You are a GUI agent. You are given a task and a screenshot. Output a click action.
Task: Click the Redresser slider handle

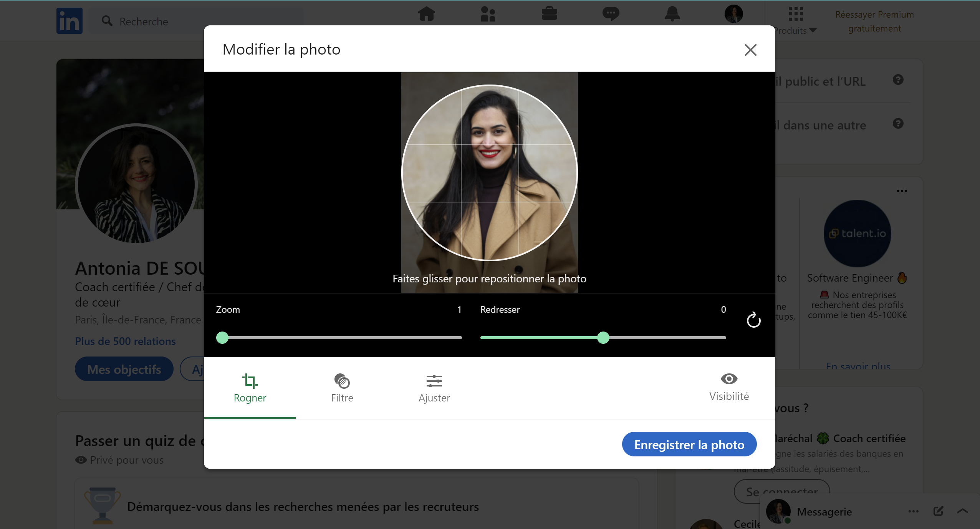click(x=603, y=338)
